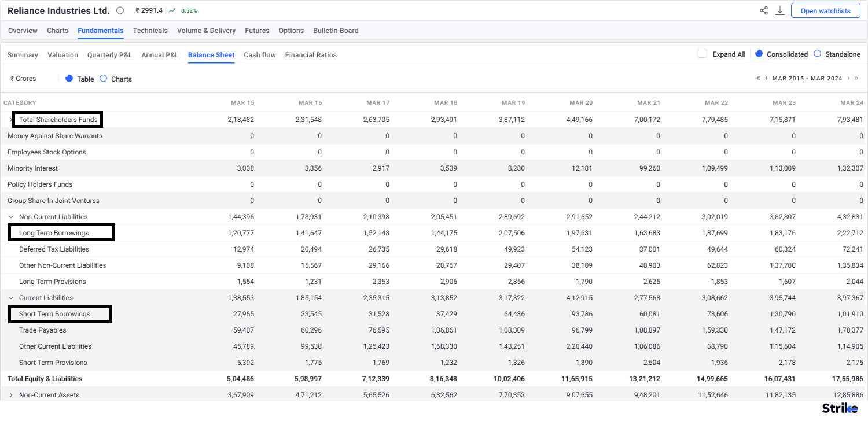Select the Fundamentals tab
This screenshot has width=868, height=421.
100,31
